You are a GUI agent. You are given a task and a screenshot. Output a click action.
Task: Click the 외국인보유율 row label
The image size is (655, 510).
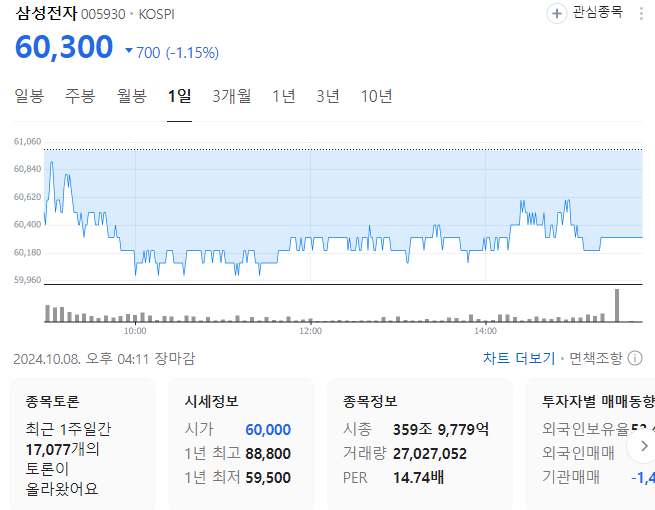coord(586,429)
